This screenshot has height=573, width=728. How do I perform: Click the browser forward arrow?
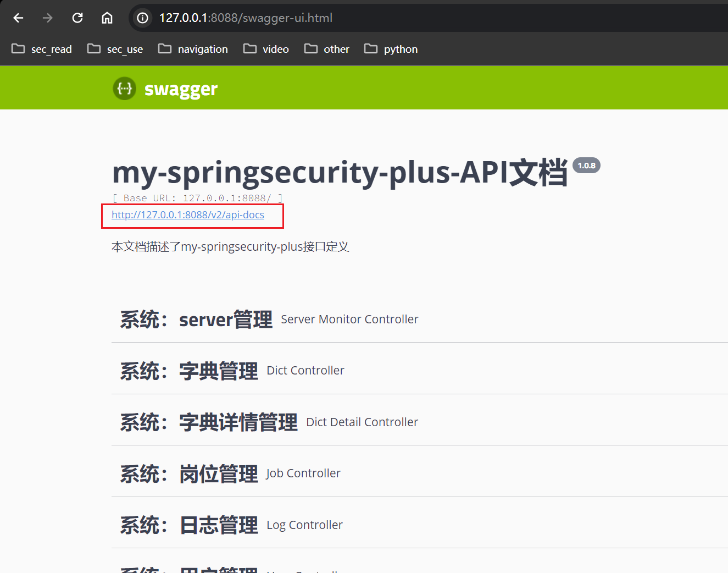[x=48, y=18]
